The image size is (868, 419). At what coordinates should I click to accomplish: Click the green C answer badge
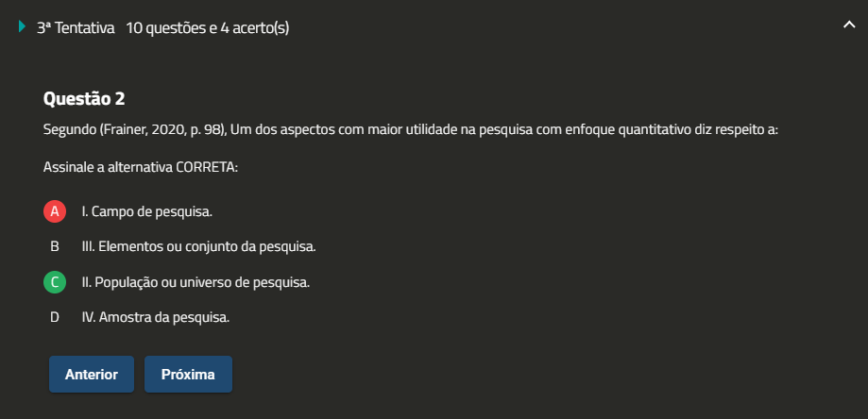click(55, 281)
